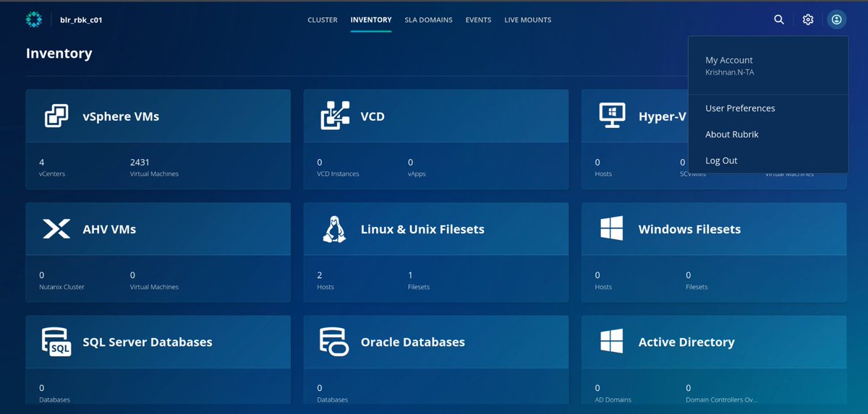Click the Hyper-V monitor icon
Screen dimensions: 868x414
tap(612, 116)
